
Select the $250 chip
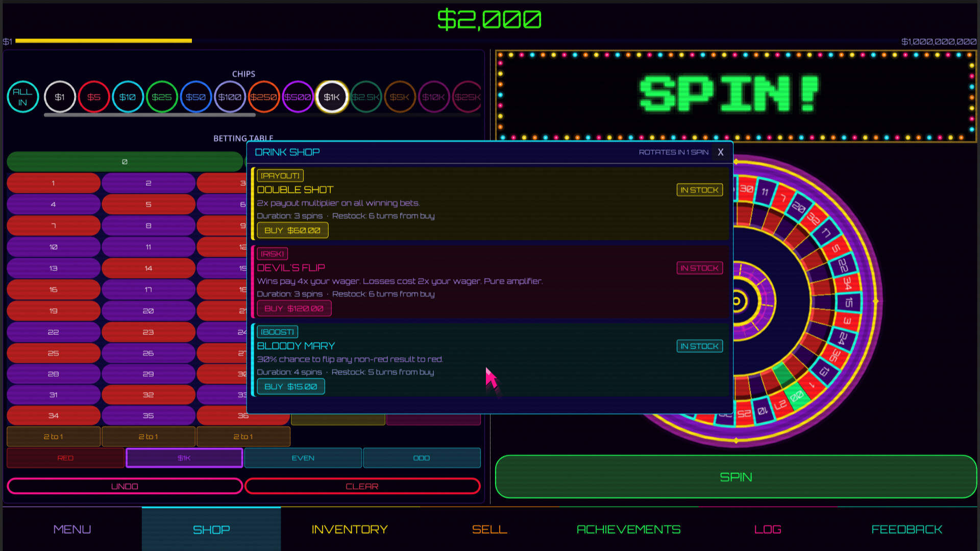(x=264, y=97)
